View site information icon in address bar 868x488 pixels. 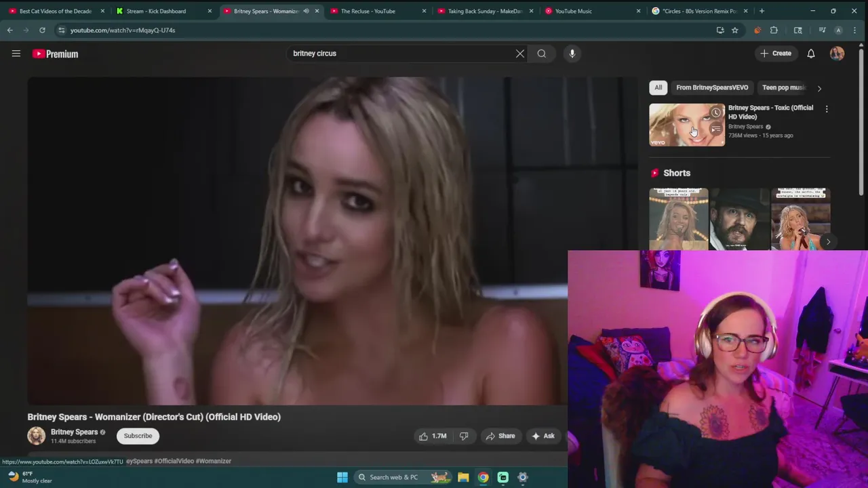tap(62, 30)
